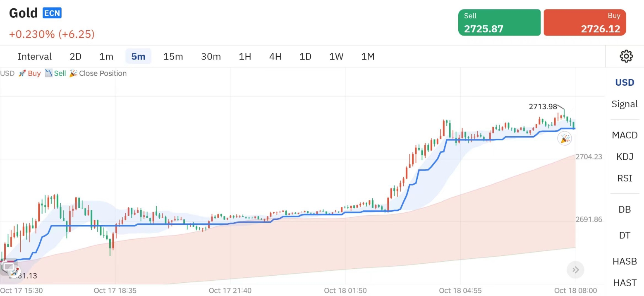The image size is (644, 296).
Task: Click the Sell legend icon above chart
Action: point(49,73)
